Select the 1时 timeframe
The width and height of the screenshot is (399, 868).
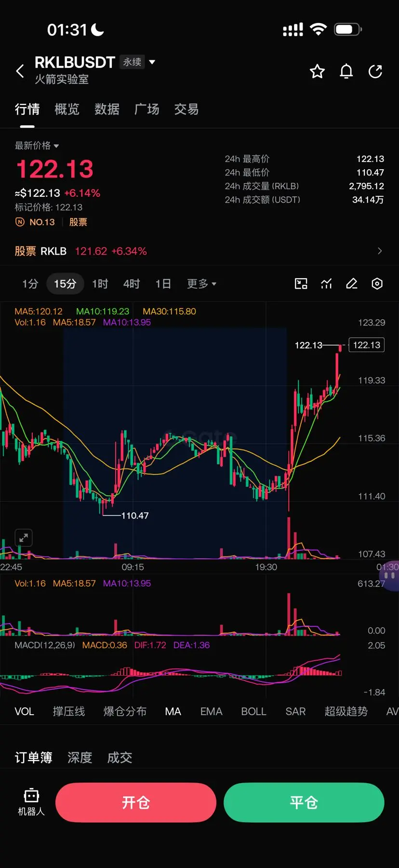point(100,284)
